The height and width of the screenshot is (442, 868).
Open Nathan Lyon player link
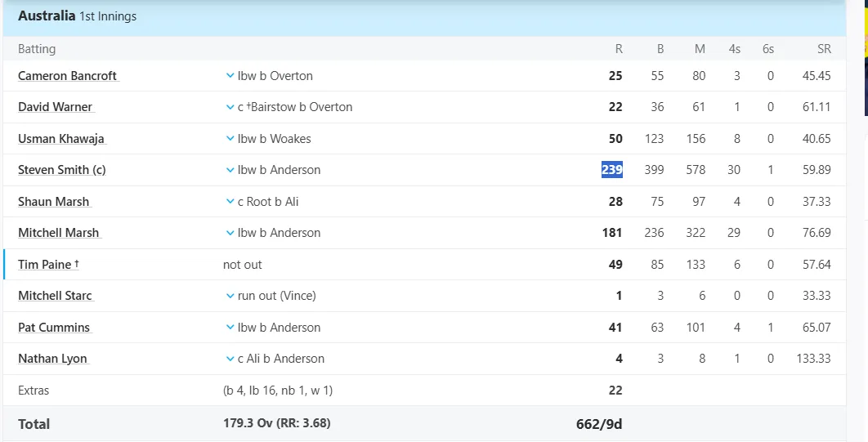point(52,359)
